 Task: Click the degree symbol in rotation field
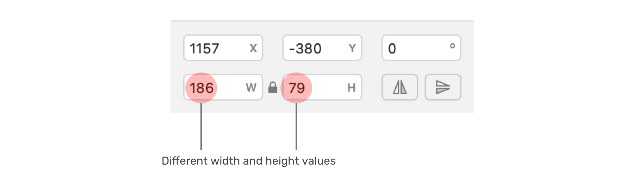[x=452, y=46]
